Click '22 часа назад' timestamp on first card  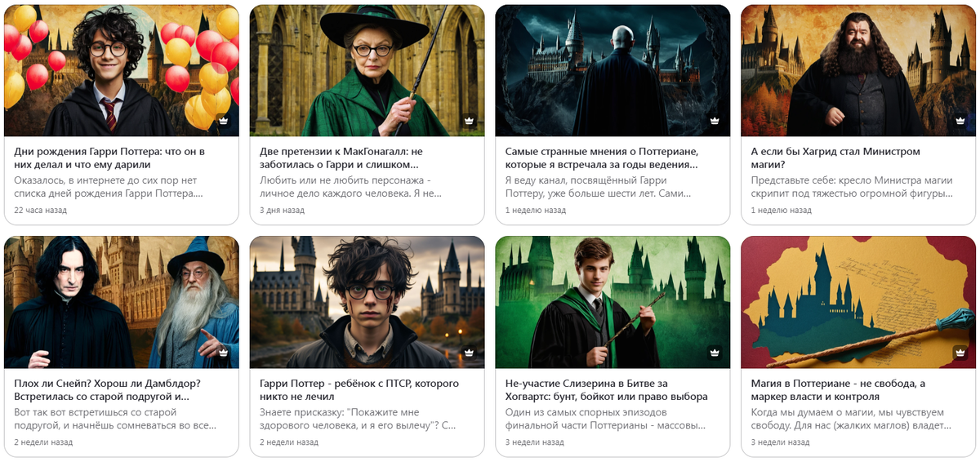41,210
